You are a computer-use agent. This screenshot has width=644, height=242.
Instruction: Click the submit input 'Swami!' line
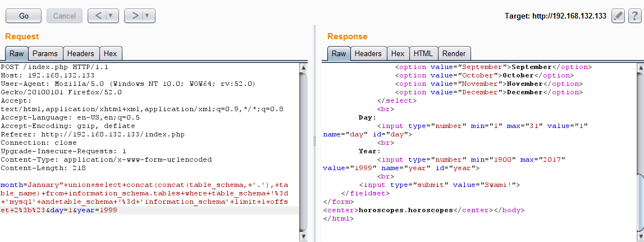click(x=440, y=185)
